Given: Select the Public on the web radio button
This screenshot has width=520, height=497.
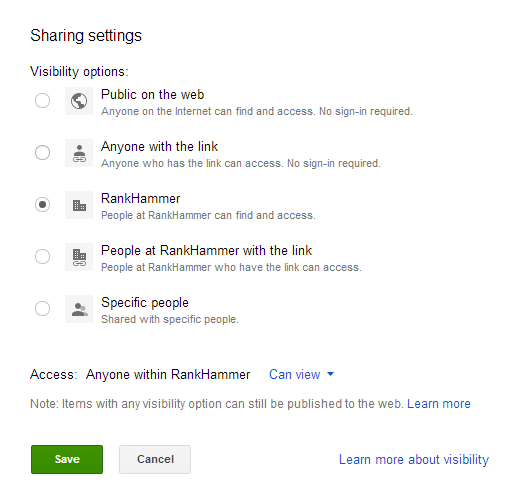Looking at the screenshot, I should point(42,100).
